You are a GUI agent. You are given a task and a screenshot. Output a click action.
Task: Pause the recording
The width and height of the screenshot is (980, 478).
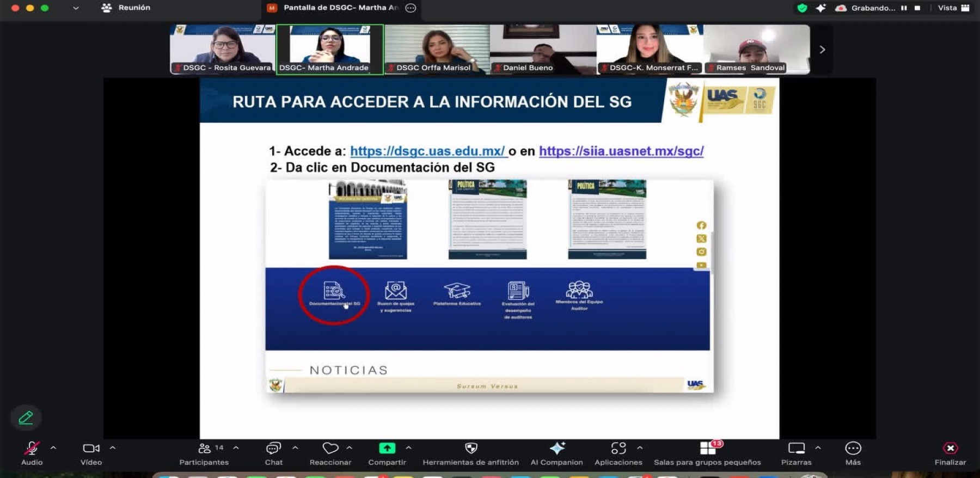click(x=904, y=8)
